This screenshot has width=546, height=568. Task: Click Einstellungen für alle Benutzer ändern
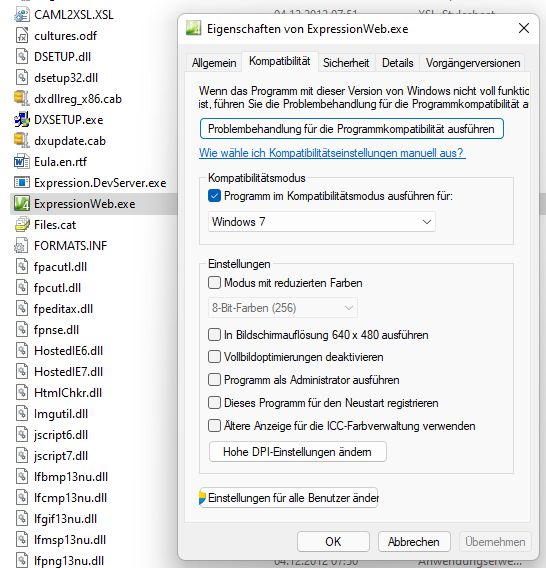click(289, 498)
